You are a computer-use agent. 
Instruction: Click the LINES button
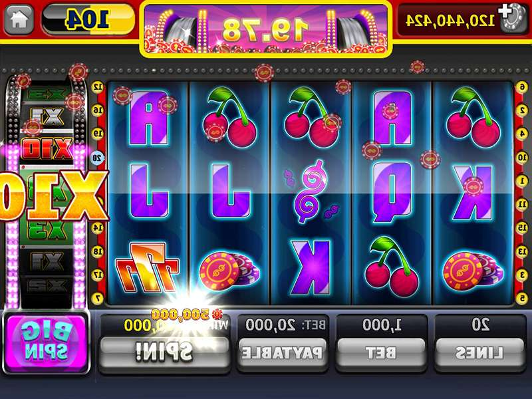click(479, 353)
